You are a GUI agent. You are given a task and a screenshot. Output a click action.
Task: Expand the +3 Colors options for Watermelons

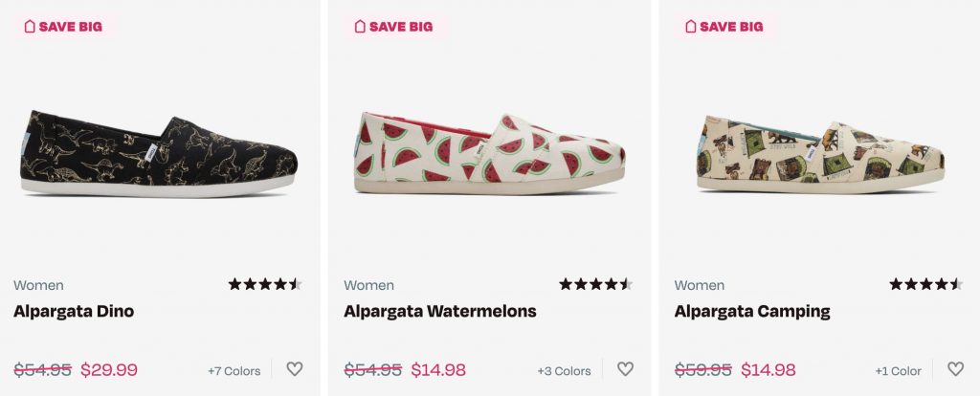click(564, 371)
